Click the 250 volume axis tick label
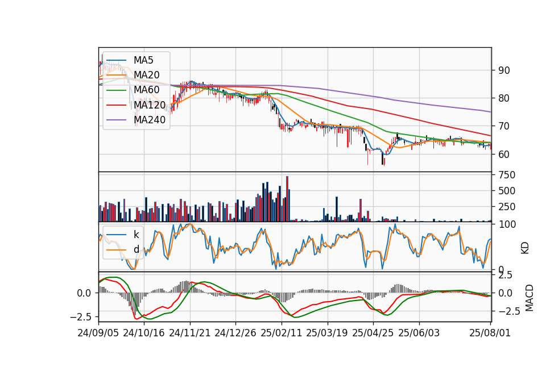 507,207
